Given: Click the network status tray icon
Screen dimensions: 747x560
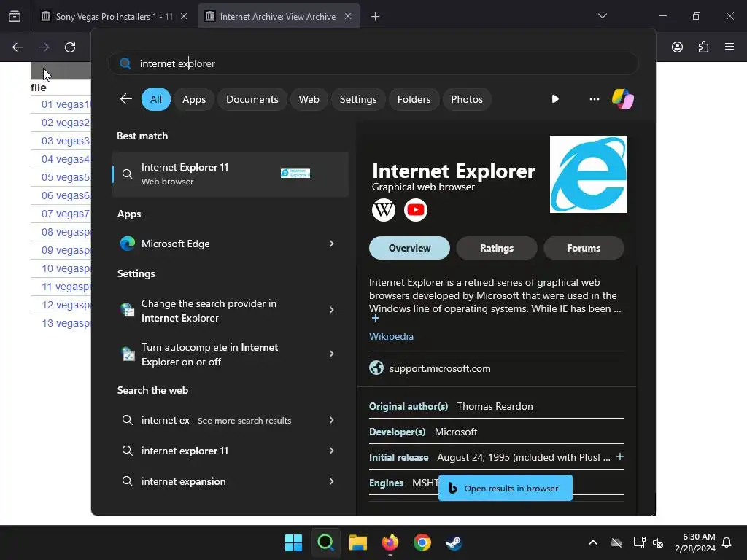Looking at the screenshot, I should point(639,542).
